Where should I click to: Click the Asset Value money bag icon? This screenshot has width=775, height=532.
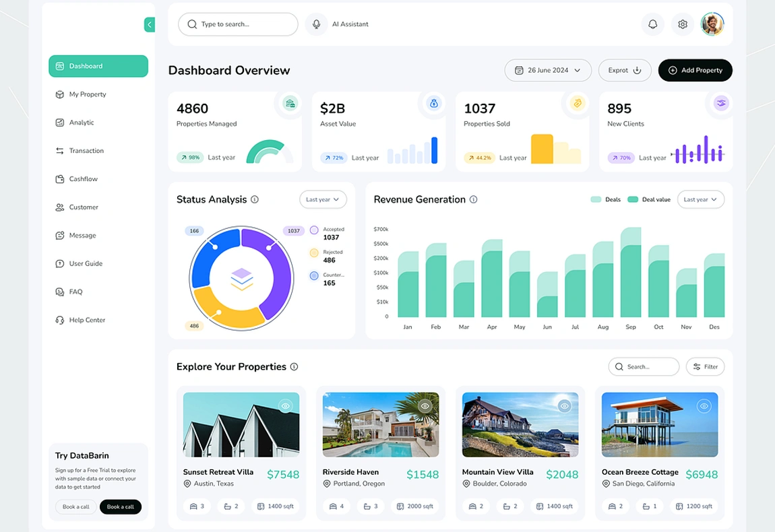433,103
